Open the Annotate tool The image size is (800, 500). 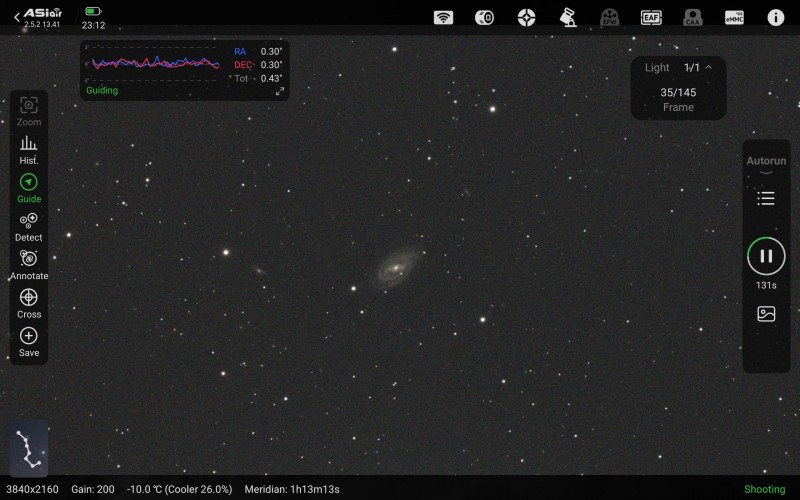29,265
